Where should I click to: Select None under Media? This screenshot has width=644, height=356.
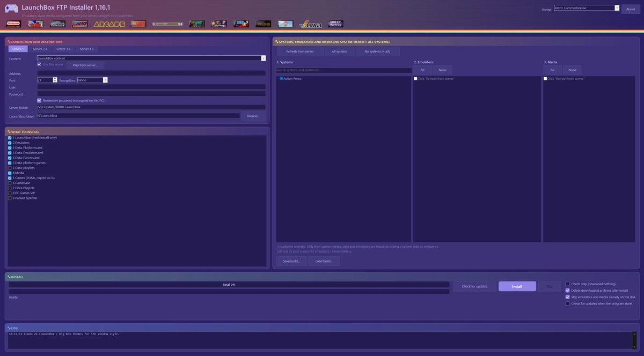(x=573, y=70)
